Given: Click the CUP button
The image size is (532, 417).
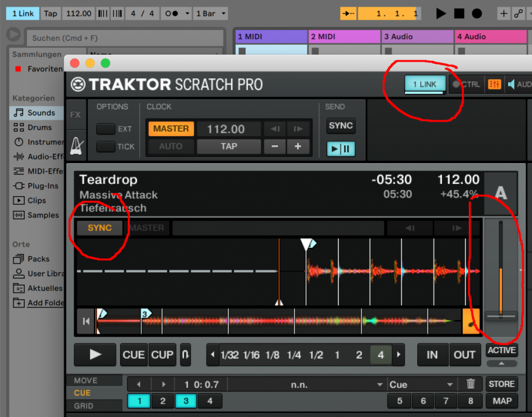Looking at the screenshot, I should (162, 355).
